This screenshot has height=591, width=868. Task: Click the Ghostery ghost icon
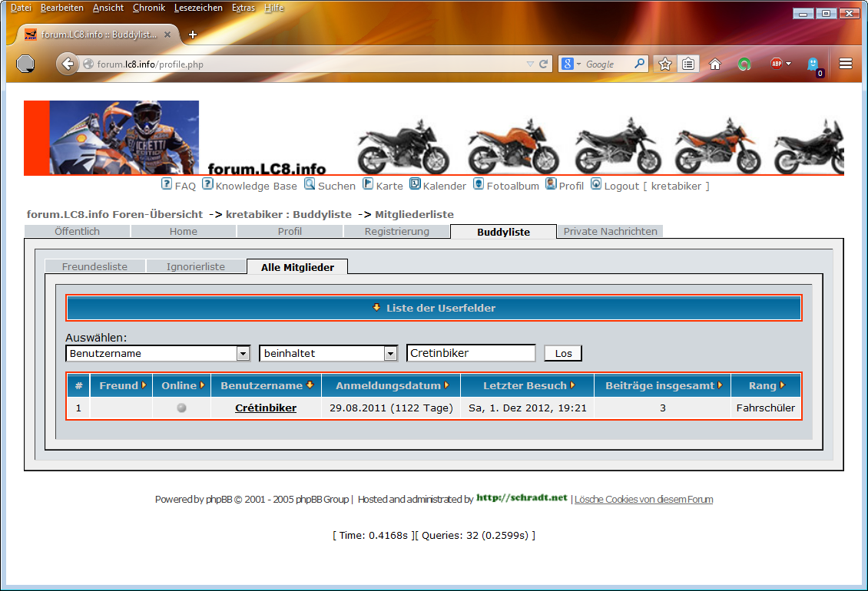[x=813, y=64]
